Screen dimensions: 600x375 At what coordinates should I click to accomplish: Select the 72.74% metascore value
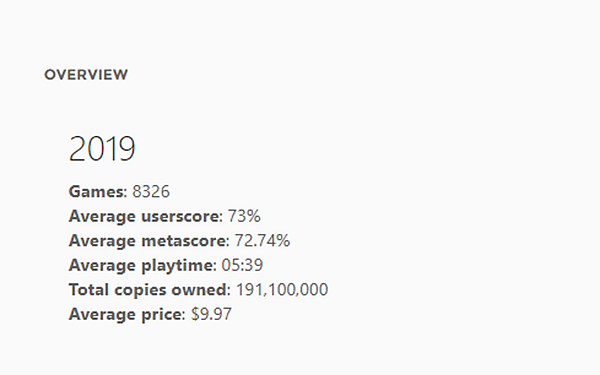point(262,241)
